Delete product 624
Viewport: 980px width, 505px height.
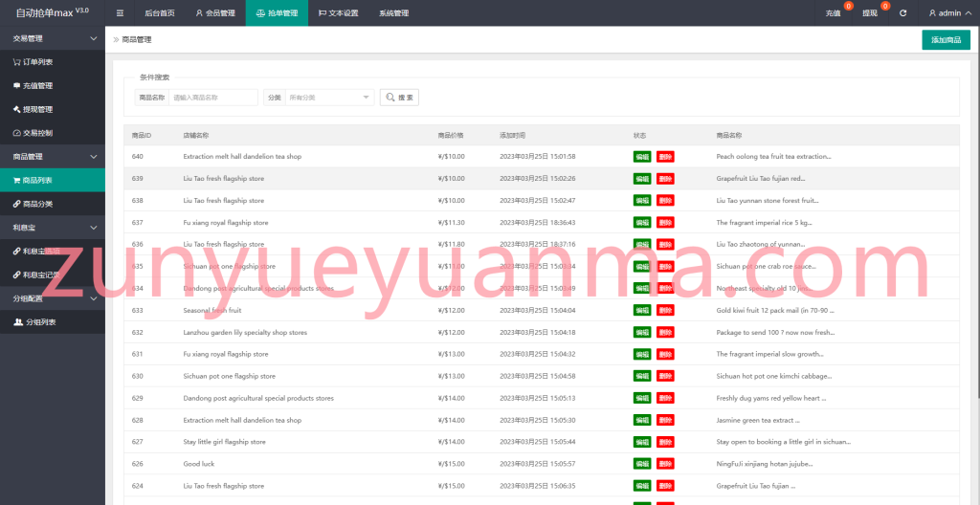[665, 486]
